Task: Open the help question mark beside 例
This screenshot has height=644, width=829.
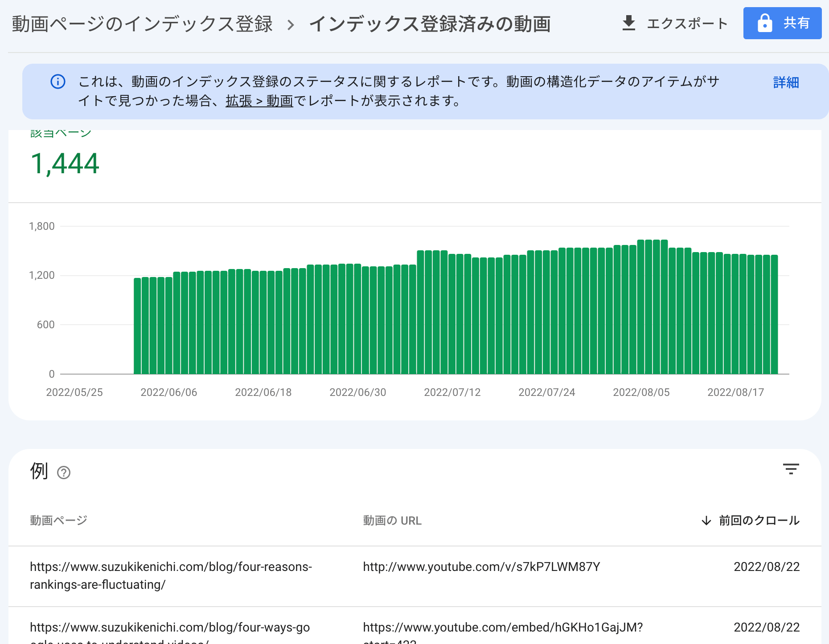Action: [64, 473]
